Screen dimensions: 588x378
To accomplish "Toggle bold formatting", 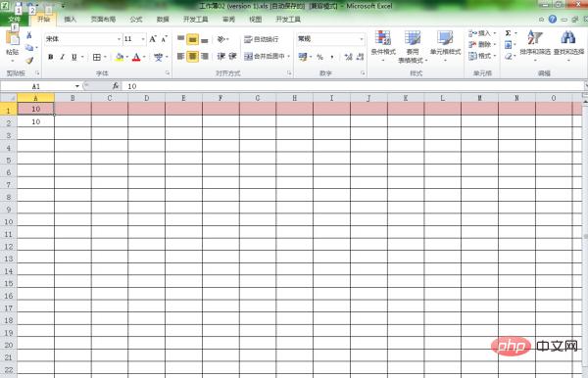I will (x=51, y=57).
